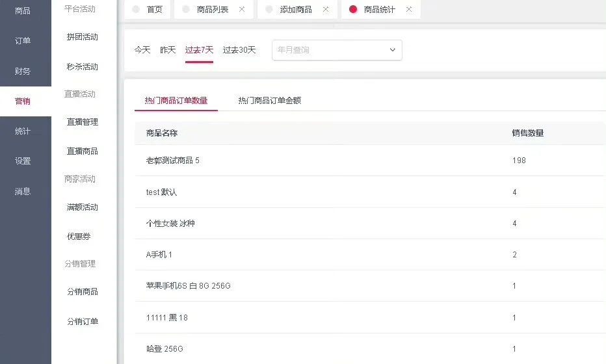606x364 pixels.
Task: Open 秒杀活动 submenu item
Action: pos(83,67)
